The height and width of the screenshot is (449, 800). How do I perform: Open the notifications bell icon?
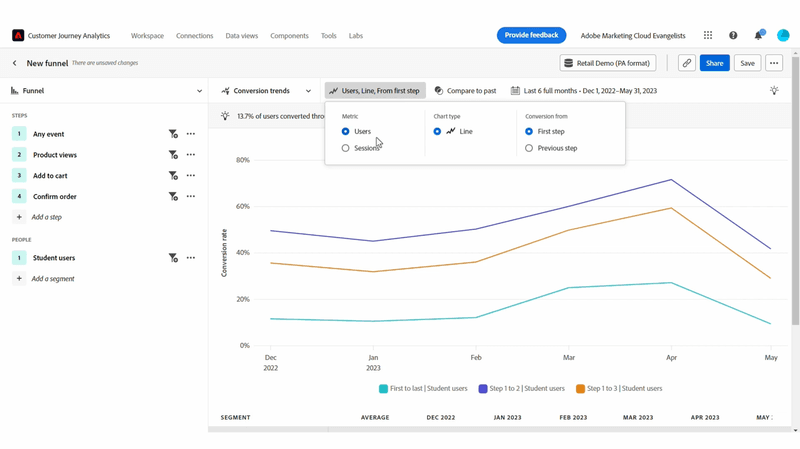pos(758,35)
